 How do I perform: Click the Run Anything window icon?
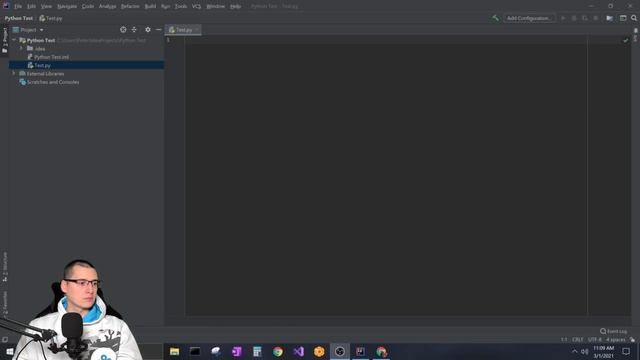click(623, 18)
